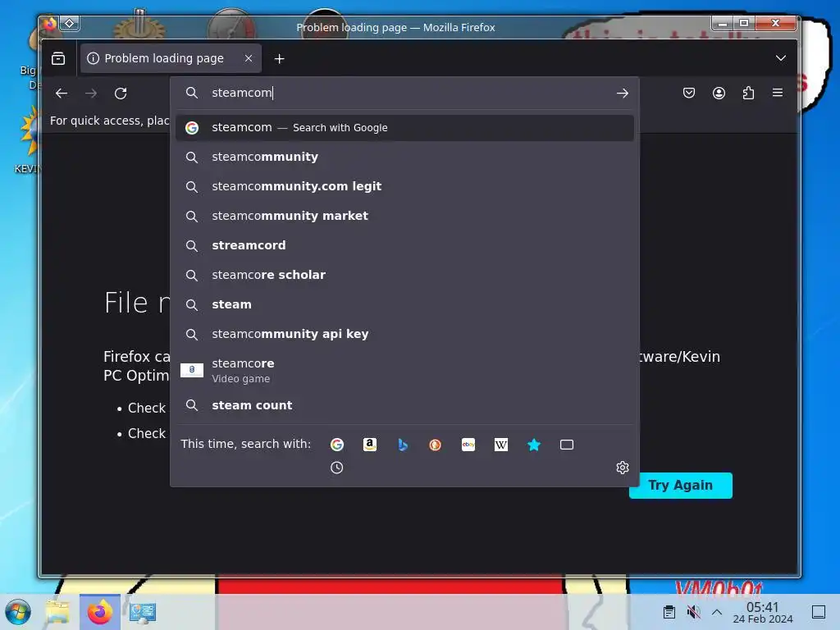Open the clipboard tray icon
This screenshot has height=630, width=840.
coord(669,612)
